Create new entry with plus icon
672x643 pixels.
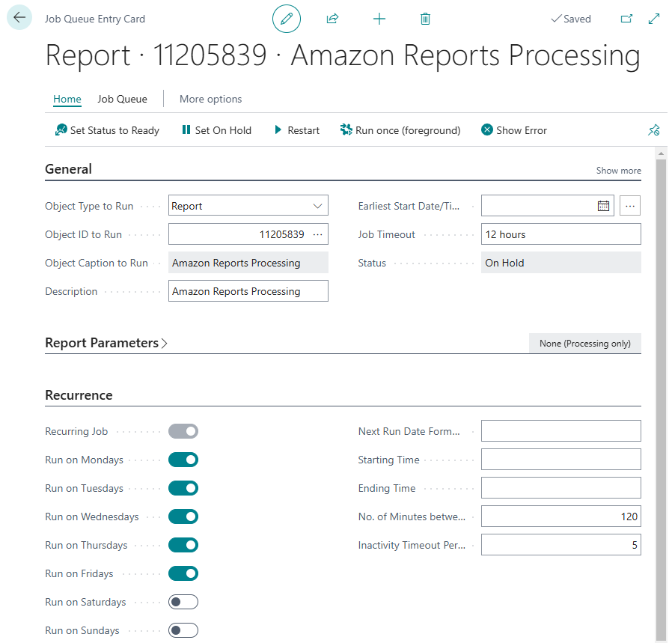[379, 19]
